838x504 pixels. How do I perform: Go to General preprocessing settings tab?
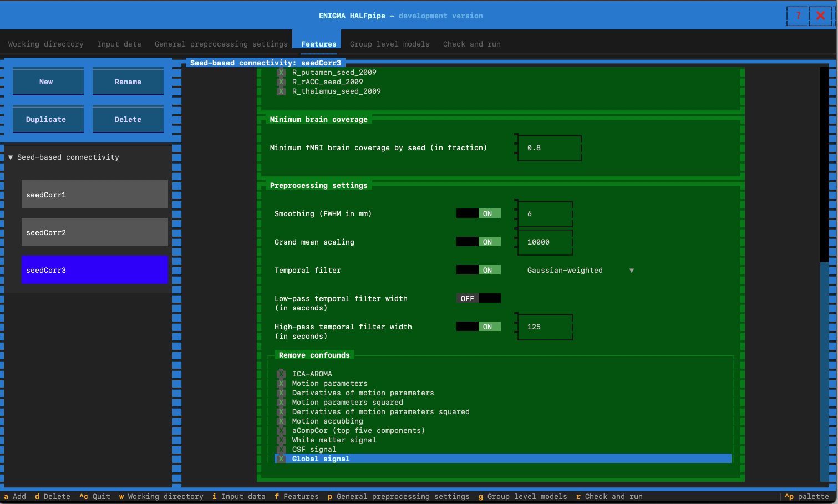(x=221, y=44)
